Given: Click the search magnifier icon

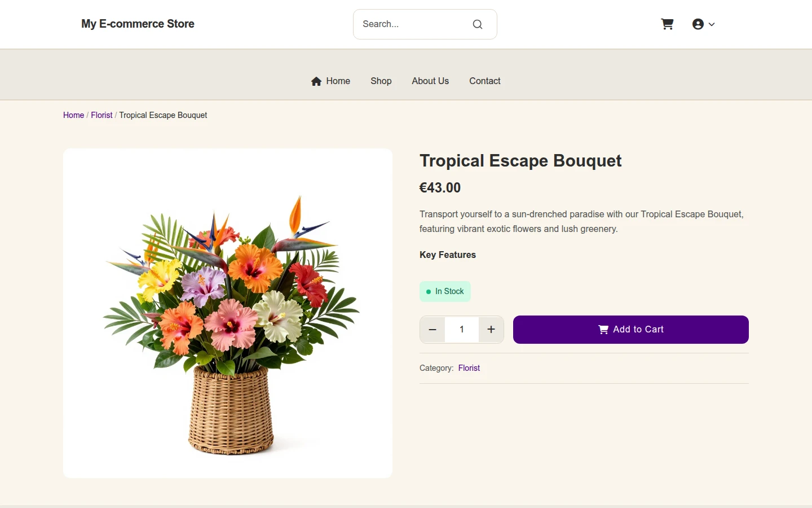Looking at the screenshot, I should (x=478, y=24).
